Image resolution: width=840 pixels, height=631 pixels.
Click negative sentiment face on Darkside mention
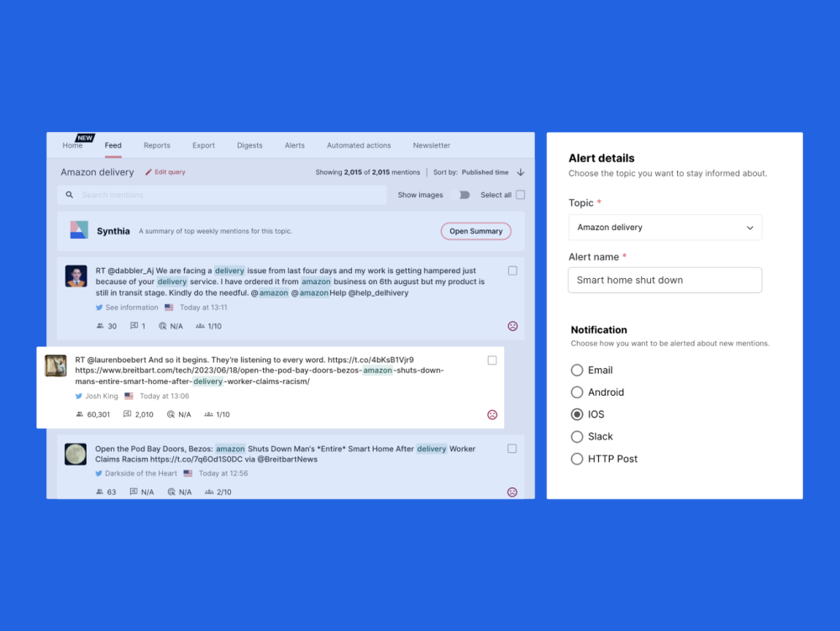512,492
